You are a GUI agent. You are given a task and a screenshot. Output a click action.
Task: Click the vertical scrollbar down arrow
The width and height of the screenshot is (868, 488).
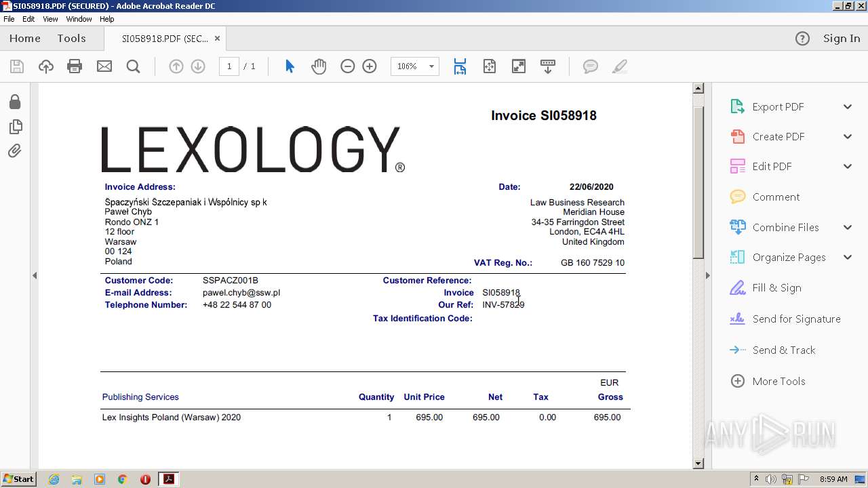coord(698,464)
